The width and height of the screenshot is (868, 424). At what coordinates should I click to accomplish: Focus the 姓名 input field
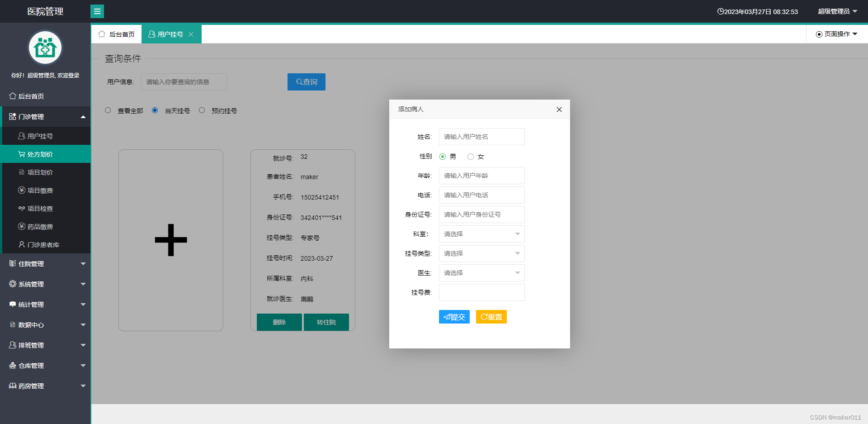pyautogui.click(x=482, y=137)
